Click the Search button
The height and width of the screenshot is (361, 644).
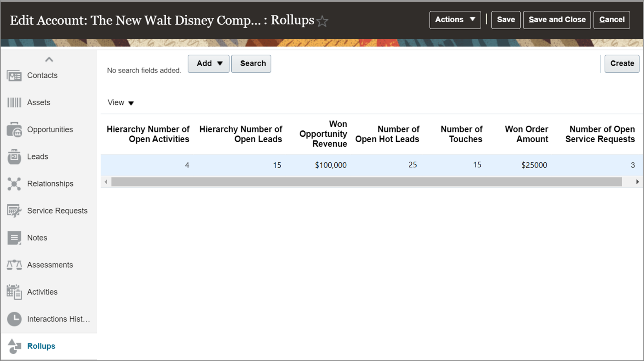click(251, 64)
